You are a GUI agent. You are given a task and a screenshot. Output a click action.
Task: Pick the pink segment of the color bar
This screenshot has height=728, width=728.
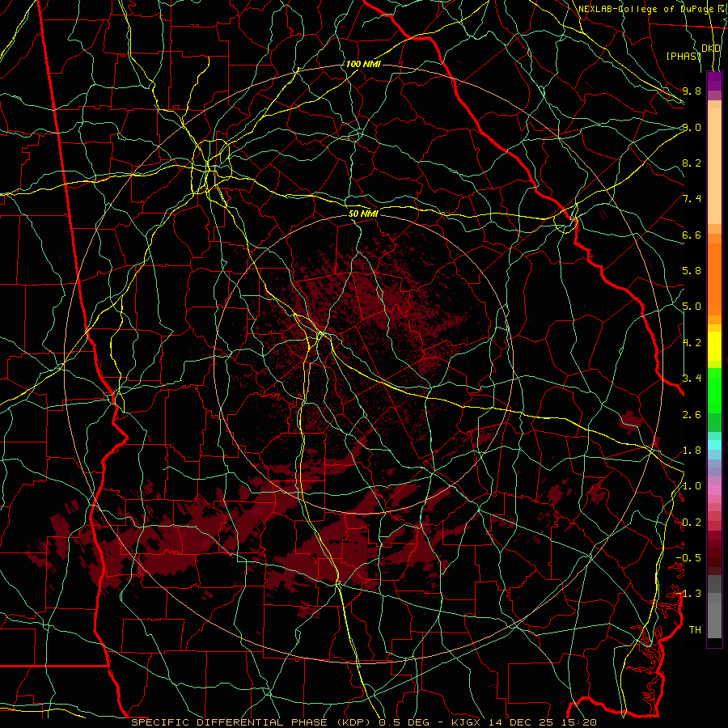click(714, 490)
